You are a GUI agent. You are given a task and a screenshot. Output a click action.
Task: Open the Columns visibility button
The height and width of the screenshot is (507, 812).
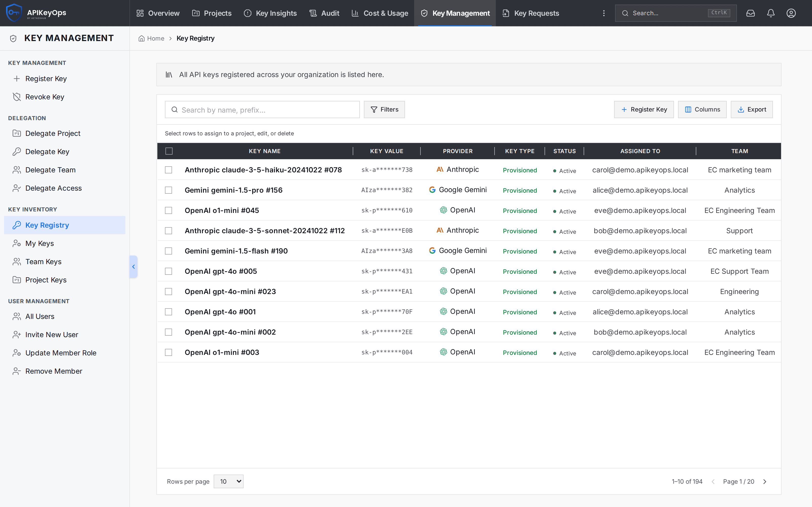pyautogui.click(x=702, y=109)
